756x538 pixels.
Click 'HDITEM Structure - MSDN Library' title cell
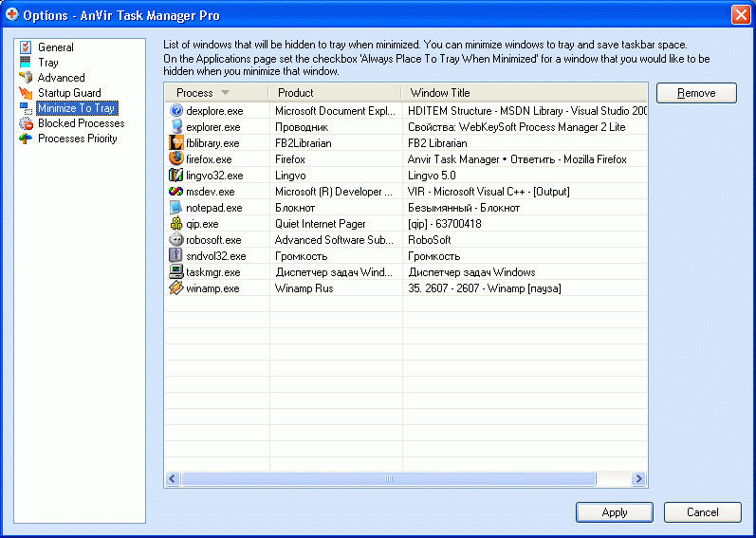527,110
